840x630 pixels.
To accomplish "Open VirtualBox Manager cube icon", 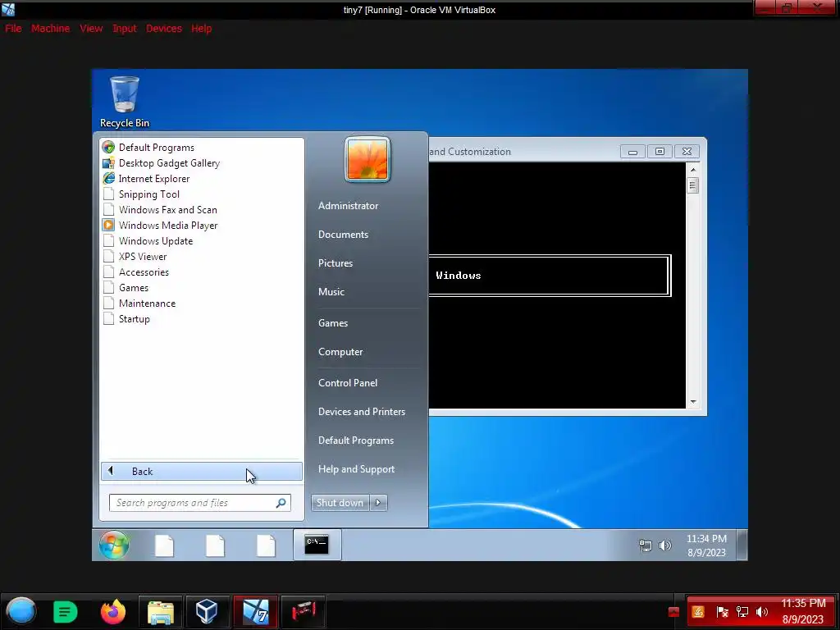I will (207, 611).
